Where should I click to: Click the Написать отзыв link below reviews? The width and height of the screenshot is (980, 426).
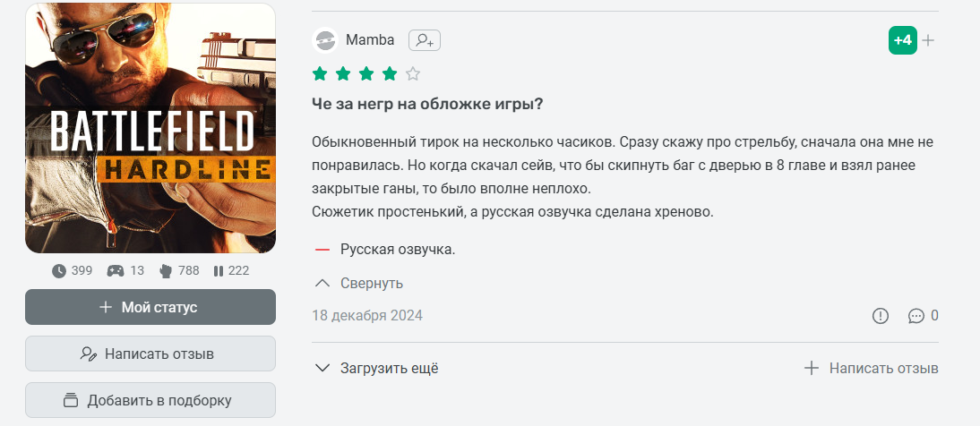(872, 368)
